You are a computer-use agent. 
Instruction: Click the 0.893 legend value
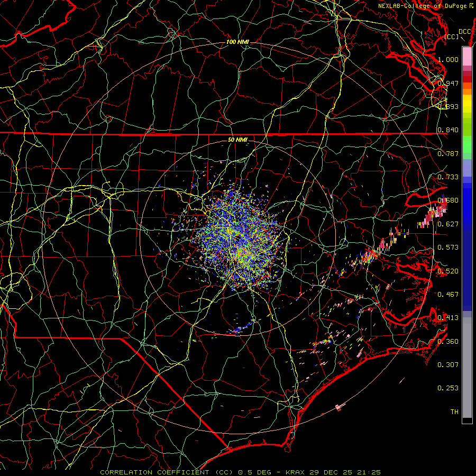(448, 106)
